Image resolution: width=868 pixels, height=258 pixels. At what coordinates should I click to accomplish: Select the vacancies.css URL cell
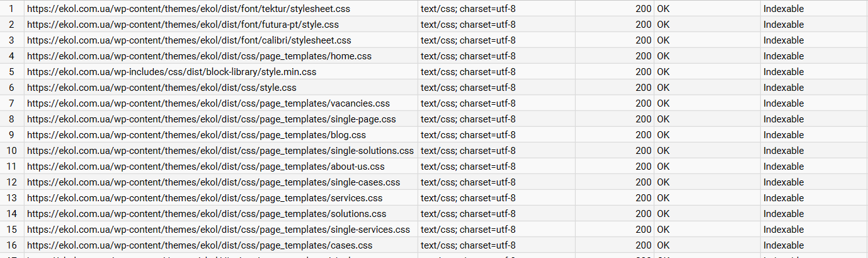(x=208, y=103)
